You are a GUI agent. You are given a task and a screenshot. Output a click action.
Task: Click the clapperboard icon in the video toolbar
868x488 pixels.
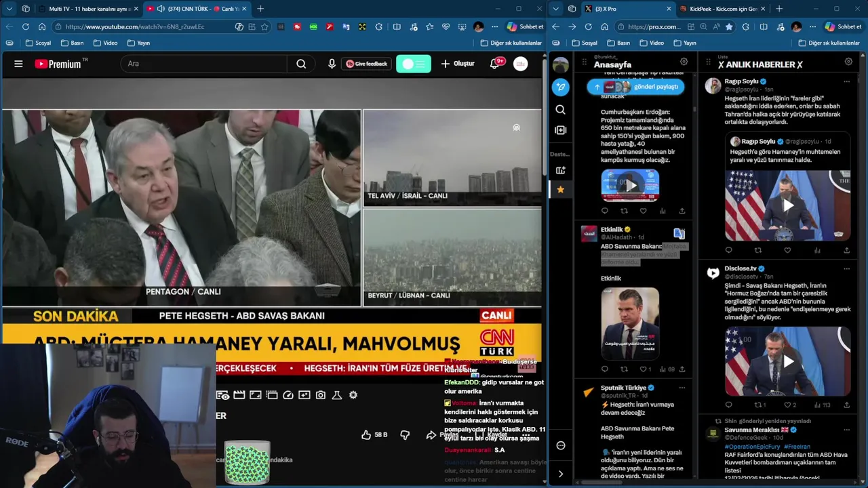point(239,395)
